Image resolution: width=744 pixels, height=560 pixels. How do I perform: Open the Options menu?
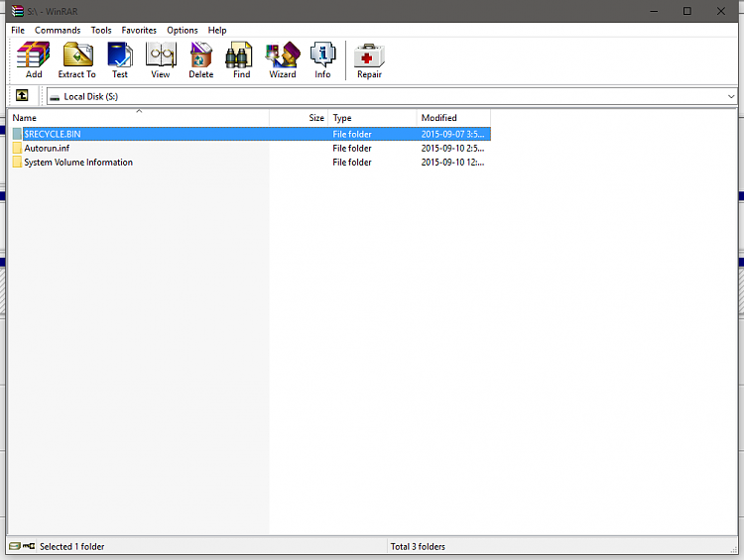(183, 31)
